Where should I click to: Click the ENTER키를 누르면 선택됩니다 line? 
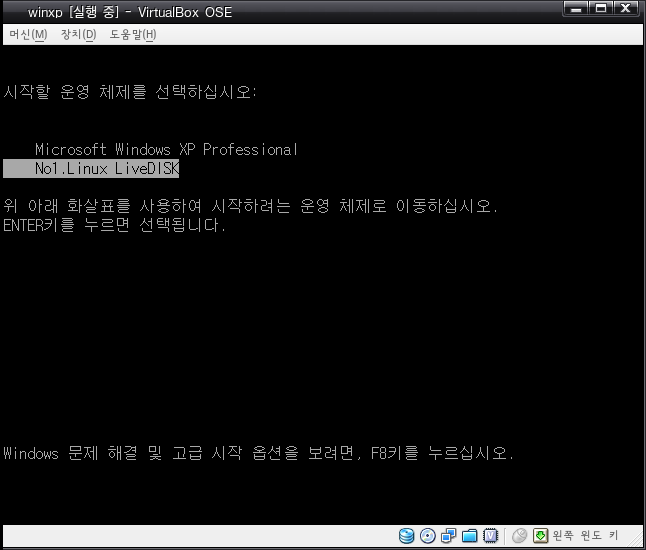pyautogui.click(x=115, y=225)
